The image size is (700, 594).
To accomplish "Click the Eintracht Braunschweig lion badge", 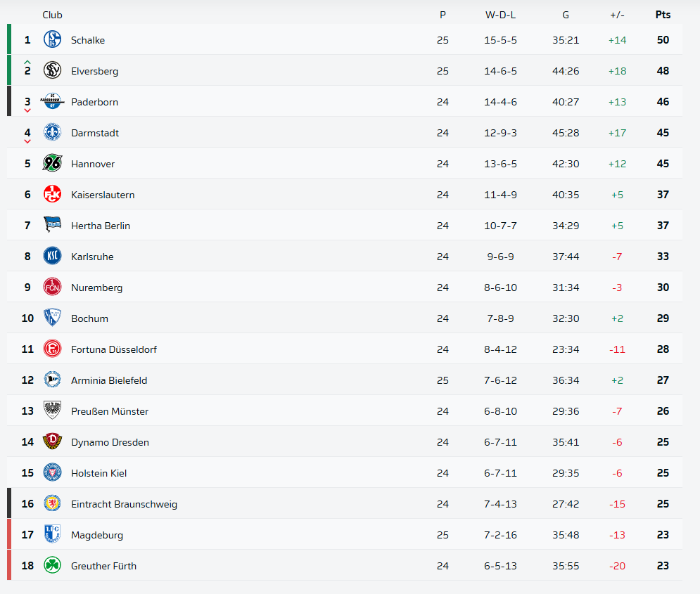I will [52, 504].
